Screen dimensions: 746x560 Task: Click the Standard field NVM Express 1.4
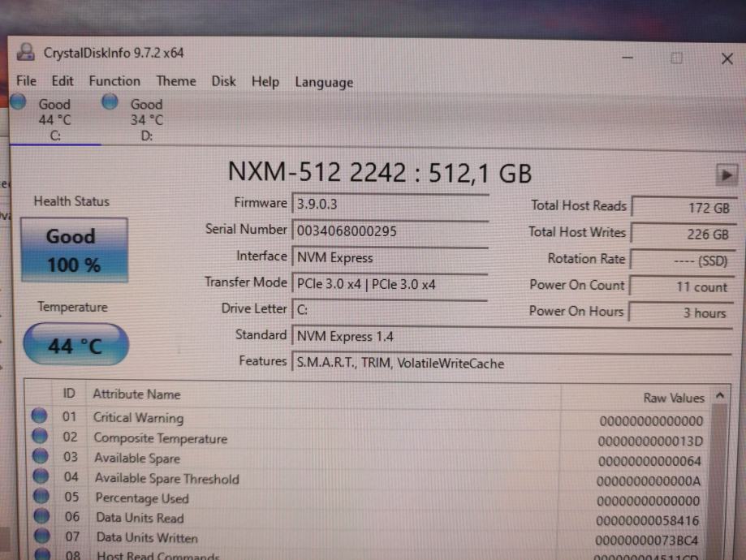(x=512, y=337)
